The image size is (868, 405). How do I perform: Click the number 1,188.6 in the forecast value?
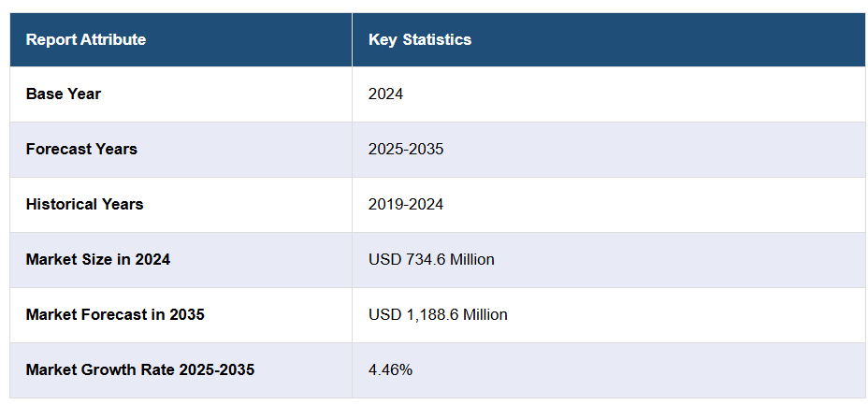[x=431, y=314]
